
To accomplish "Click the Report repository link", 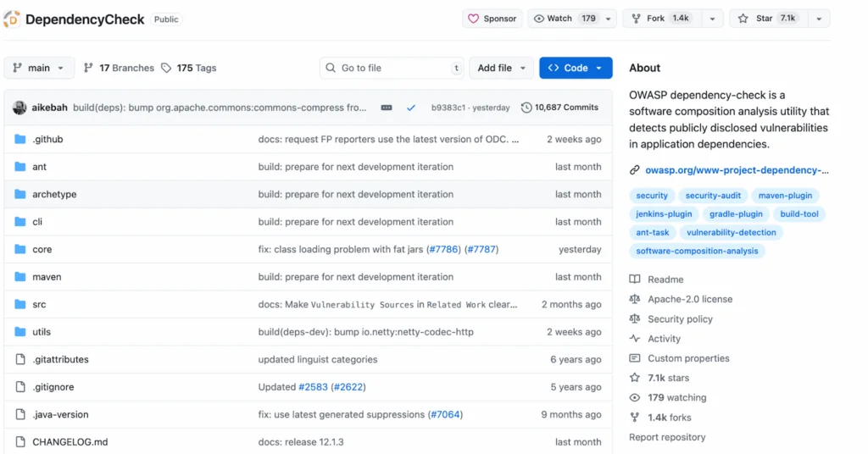I will (667, 437).
